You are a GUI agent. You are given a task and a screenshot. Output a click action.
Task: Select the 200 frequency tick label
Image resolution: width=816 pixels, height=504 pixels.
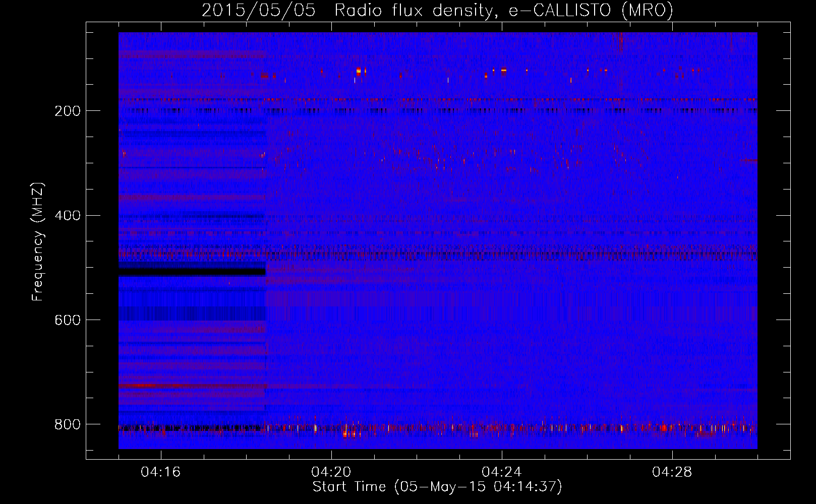[68, 111]
